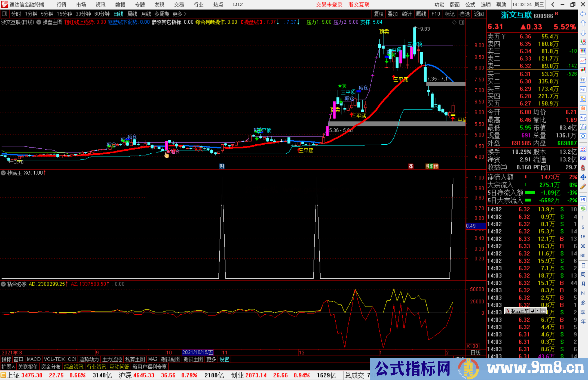Click the RSI indicator sidebar icon
This screenshot has height=380, width=588.
(583, 158)
